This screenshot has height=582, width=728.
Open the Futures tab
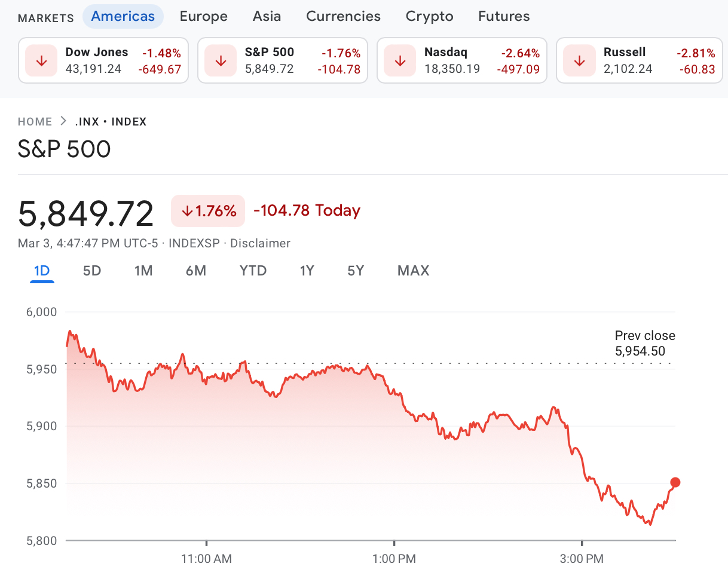click(504, 16)
